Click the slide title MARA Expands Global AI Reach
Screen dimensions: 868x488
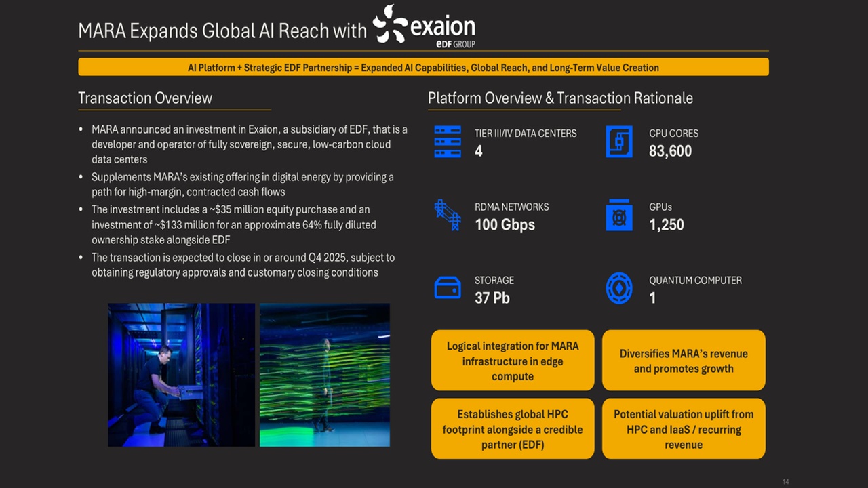pos(222,31)
